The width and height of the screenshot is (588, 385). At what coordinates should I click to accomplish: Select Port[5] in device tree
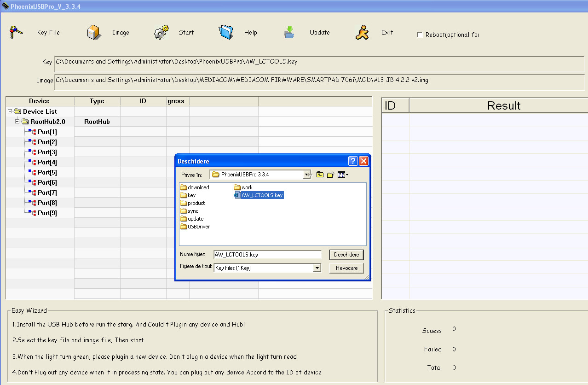tap(47, 172)
